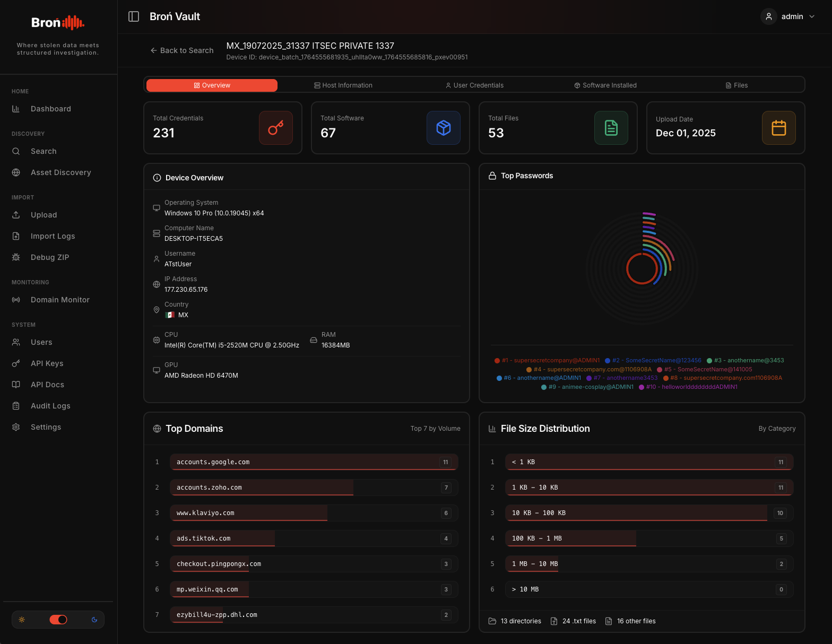Click the Audit Logs clipboard icon
Viewport: 832px width, 644px height.
click(16, 406)
